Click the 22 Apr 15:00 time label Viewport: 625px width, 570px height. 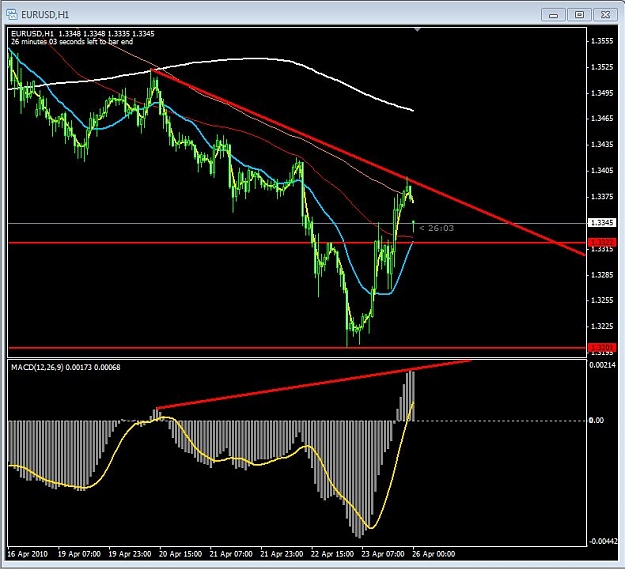[x=332, y=554]
